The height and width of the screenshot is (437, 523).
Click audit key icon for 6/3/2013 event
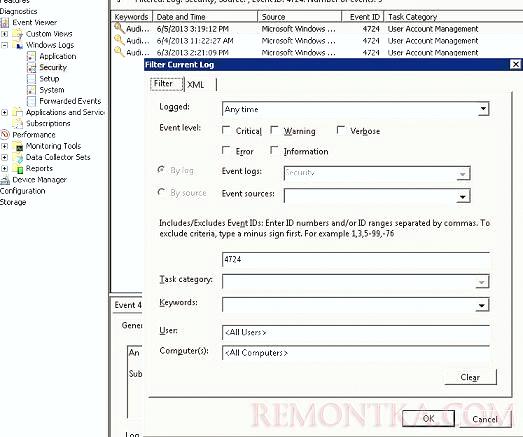(x=119, y=52)
